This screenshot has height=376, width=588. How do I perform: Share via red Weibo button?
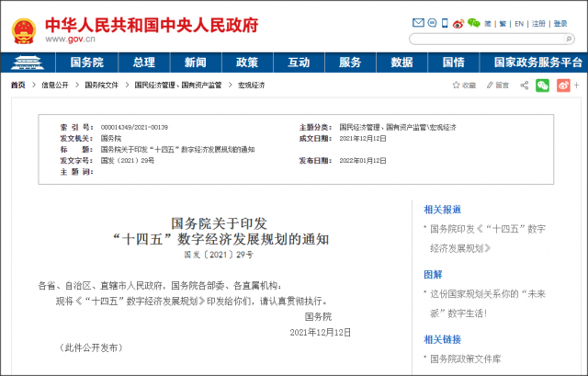[x=563, y=85]
